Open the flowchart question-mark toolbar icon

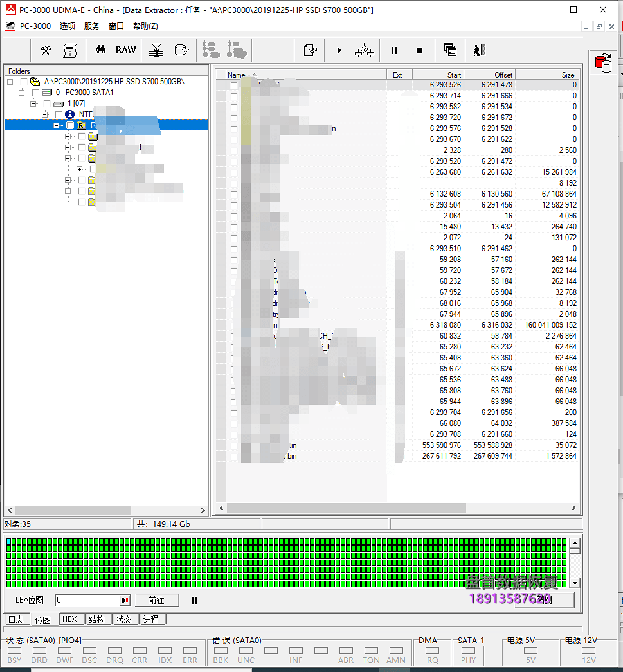[x=365, y=50]
